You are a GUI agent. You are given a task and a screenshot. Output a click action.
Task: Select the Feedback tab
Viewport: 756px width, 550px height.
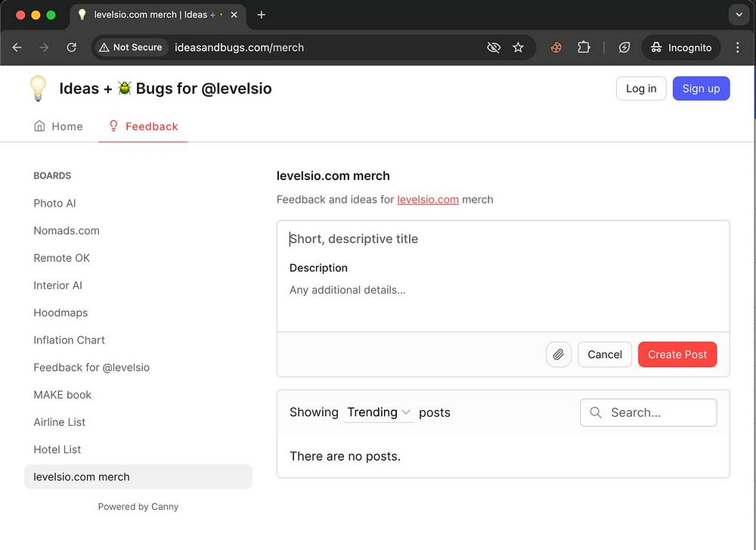coord(143,126)
